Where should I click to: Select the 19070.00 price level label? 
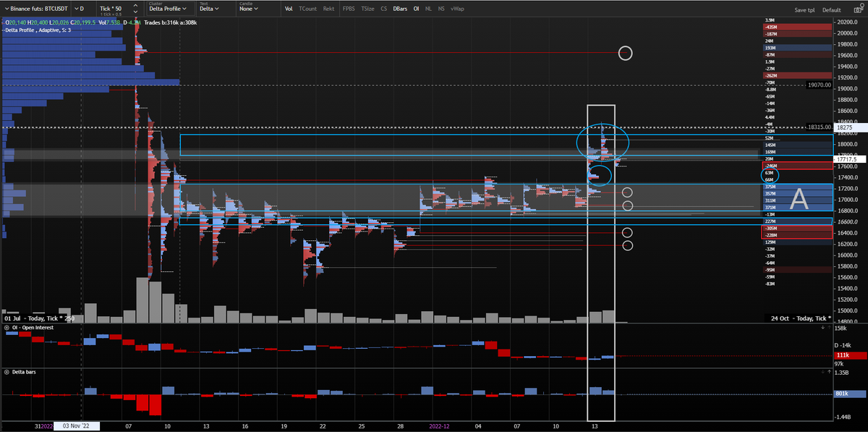[x=820, y=85]
